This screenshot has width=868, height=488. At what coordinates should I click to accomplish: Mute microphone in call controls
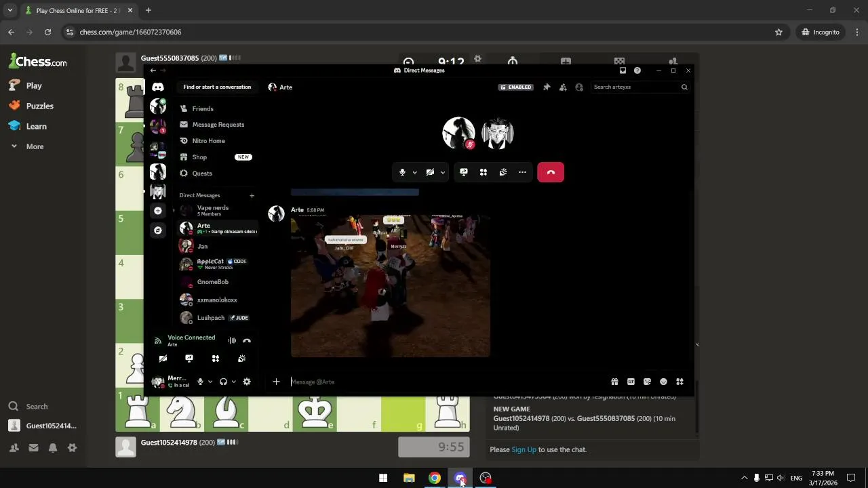pos(402,172)
